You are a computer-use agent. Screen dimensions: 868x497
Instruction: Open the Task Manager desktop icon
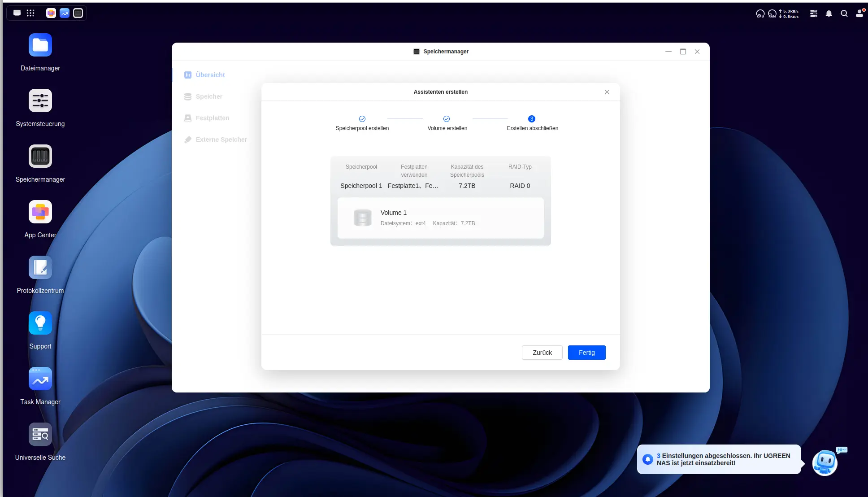[x=40, y=379]
